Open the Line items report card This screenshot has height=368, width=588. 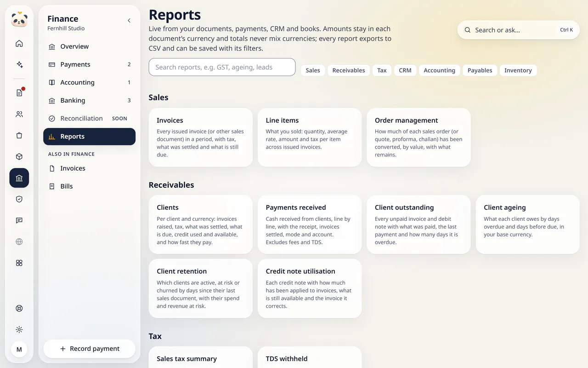pyautogui.click(x=310, y=137)
